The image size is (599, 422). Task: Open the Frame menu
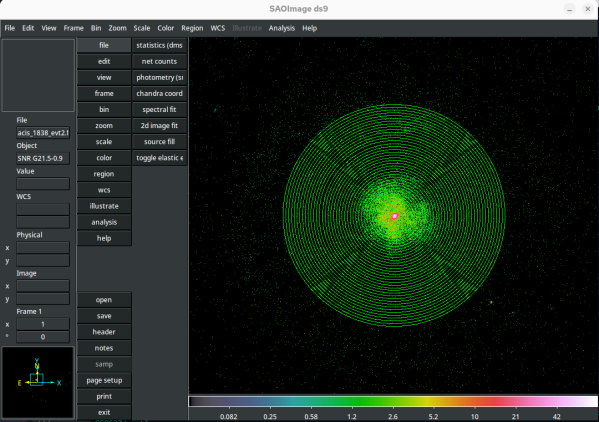[73, 28]
